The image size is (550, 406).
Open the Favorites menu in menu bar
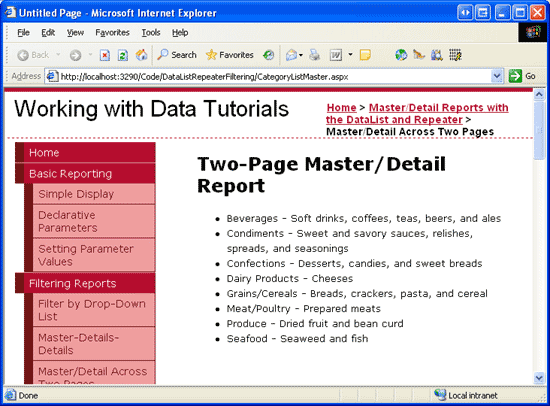(x=112, y=33)
